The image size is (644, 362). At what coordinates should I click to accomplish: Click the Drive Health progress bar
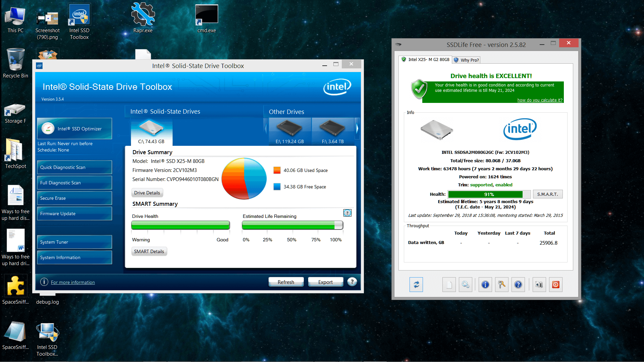(180, 225)
